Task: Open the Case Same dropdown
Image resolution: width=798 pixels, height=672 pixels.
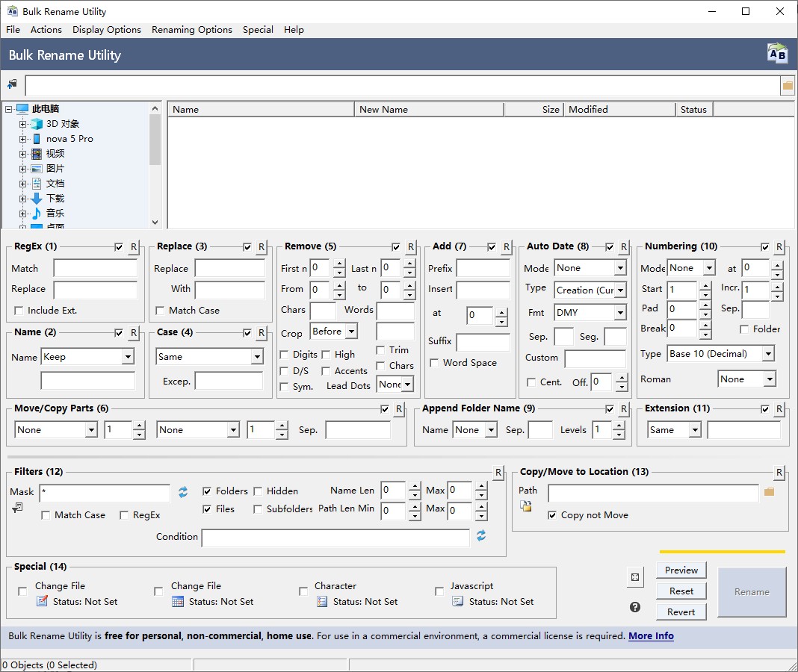Action: 257,357
